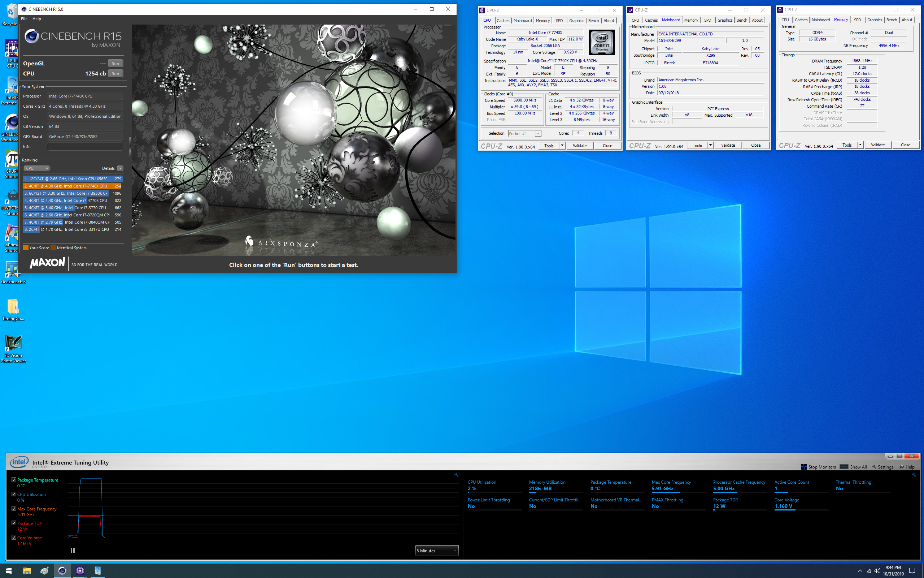
Task: Open the File menu in Cinebench
Action: tap(24, 19)
